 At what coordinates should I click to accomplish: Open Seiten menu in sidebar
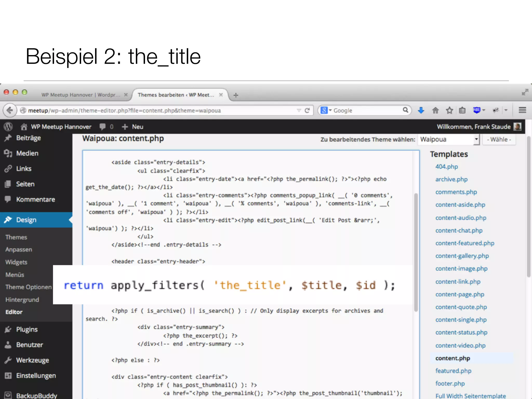25,184
